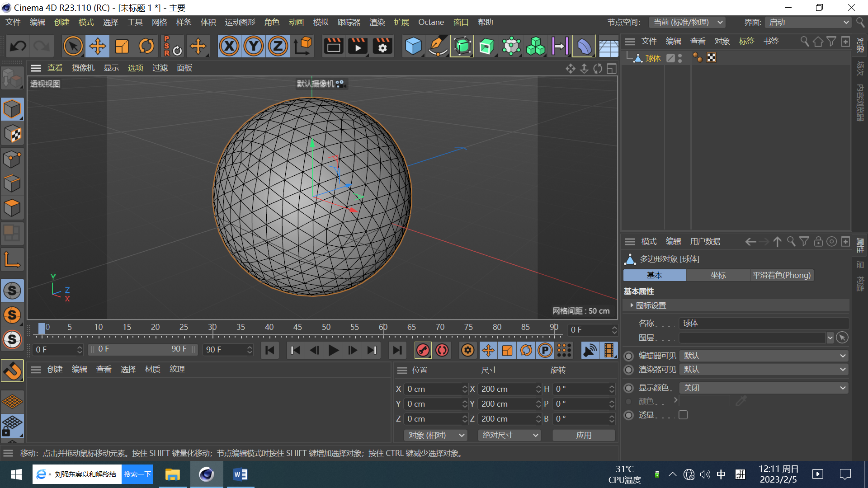
Task: Click the MoGraph Cloner icon
Action: pos(511,46)
